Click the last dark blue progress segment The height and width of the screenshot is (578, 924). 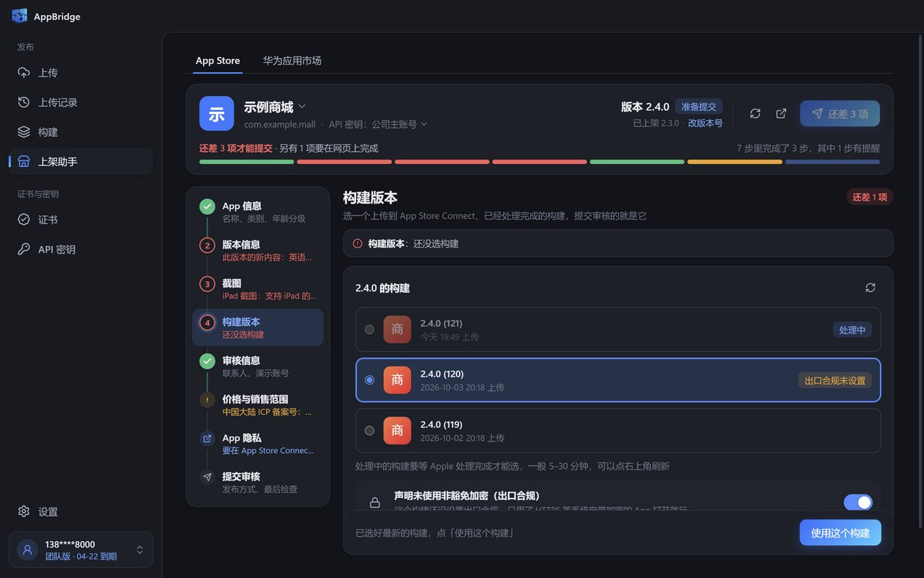(x=832, y=162)
